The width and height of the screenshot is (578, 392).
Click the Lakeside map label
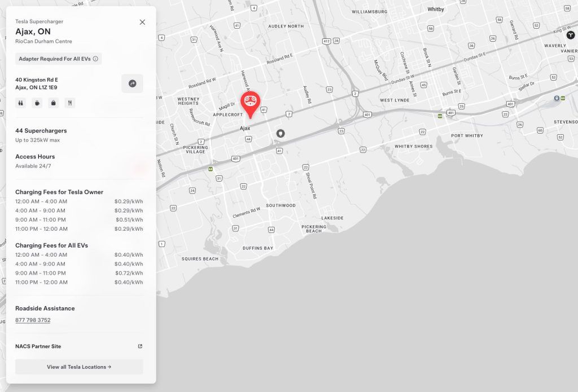tap(332, 218)
